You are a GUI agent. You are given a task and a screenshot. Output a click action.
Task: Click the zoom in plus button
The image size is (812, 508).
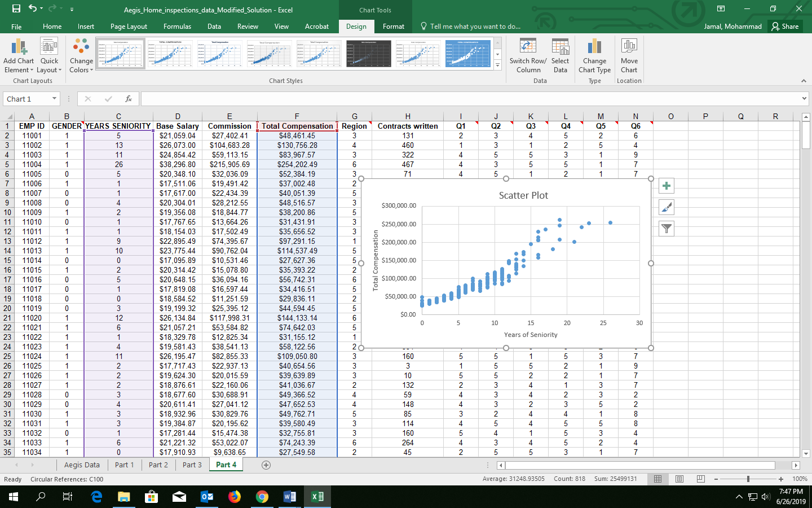point(781,479)
